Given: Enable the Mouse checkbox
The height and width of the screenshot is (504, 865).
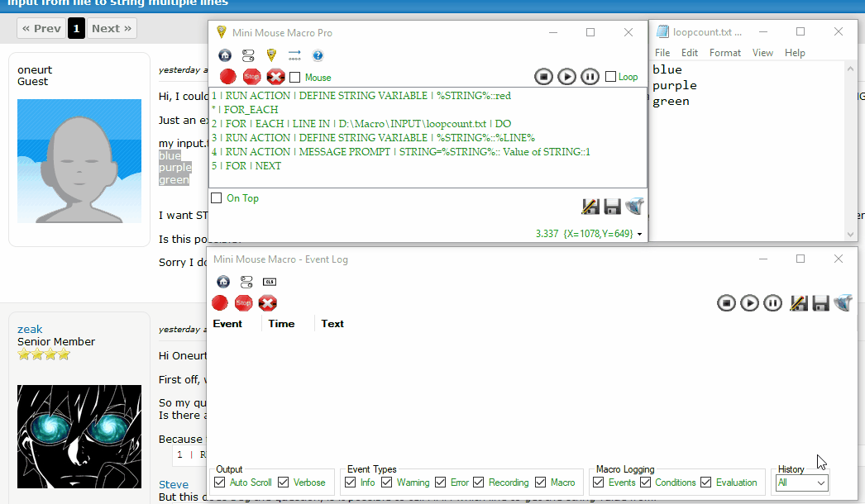Looking at the screenshot, I should [295, 77].
